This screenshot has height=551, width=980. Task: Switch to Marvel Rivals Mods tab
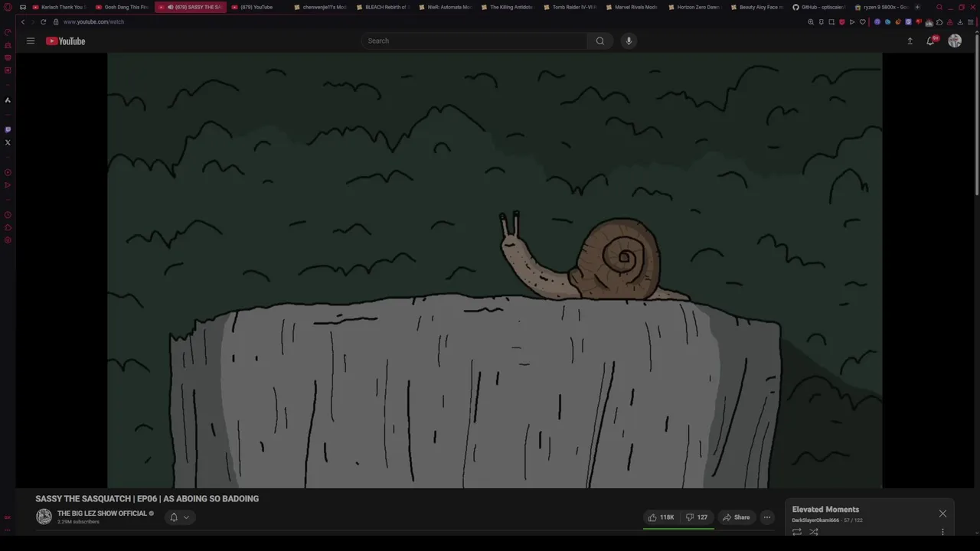click(632, 7)
